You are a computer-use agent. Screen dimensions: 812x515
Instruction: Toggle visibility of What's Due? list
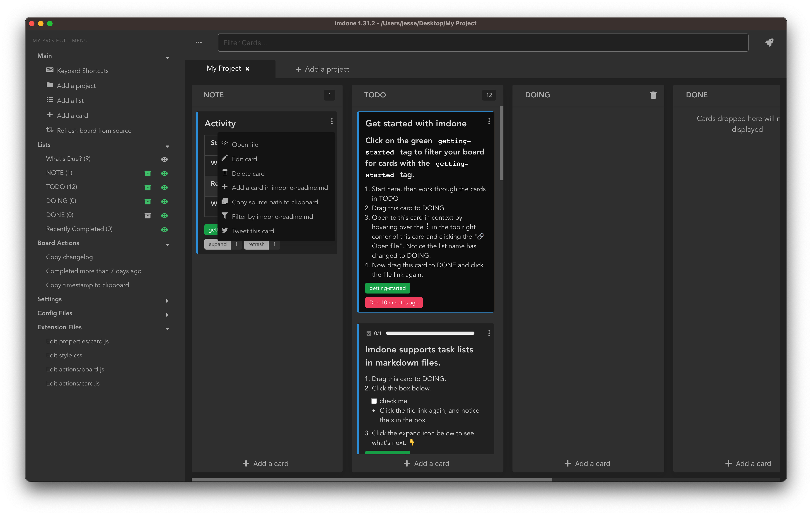pos(164,159)
